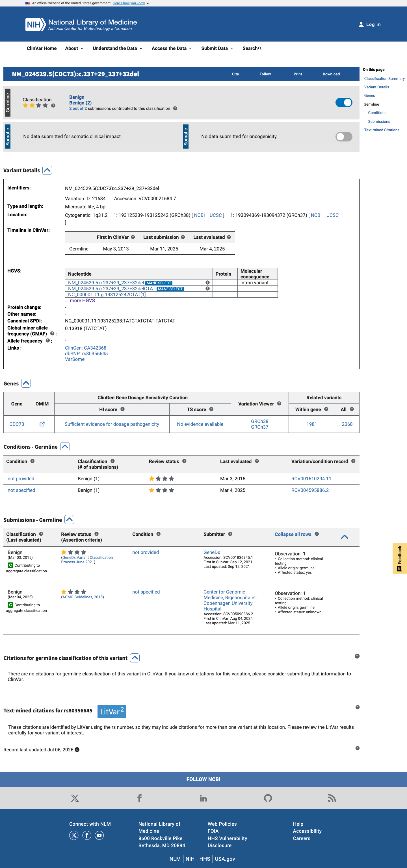Click help icon next to Condition header in Conditions table
Screen dimensions: 407x868
click(33, 461)
